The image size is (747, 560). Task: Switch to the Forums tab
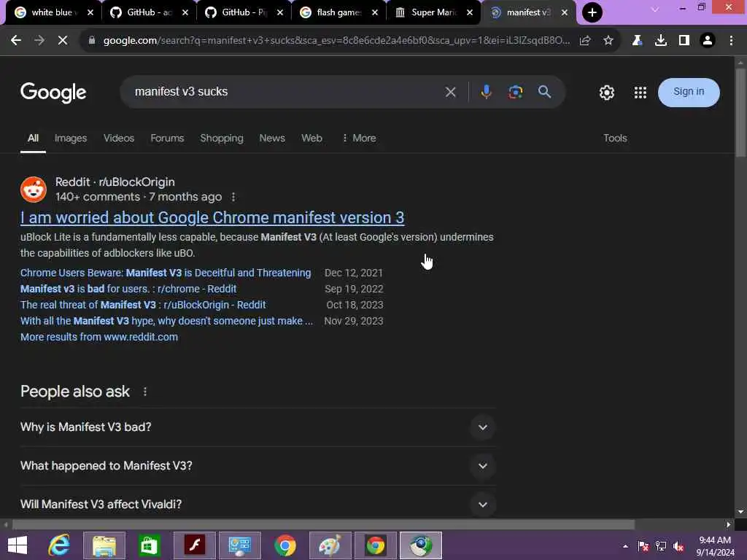click(x=167, y=138)
